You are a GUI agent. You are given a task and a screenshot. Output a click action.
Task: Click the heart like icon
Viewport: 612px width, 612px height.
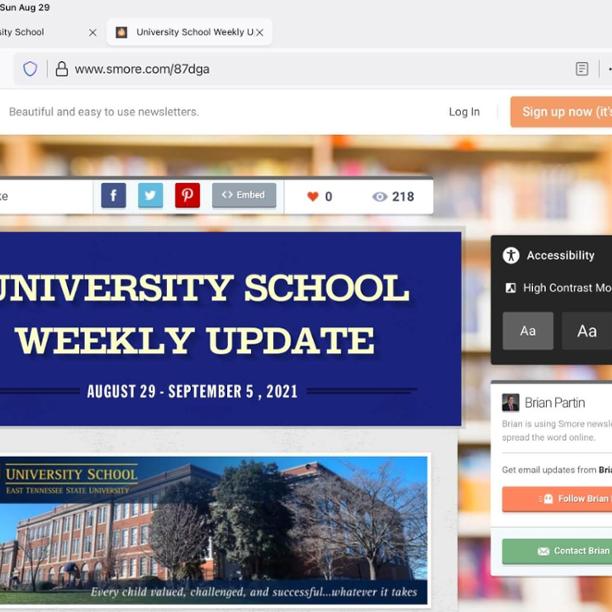pos(312,197)
